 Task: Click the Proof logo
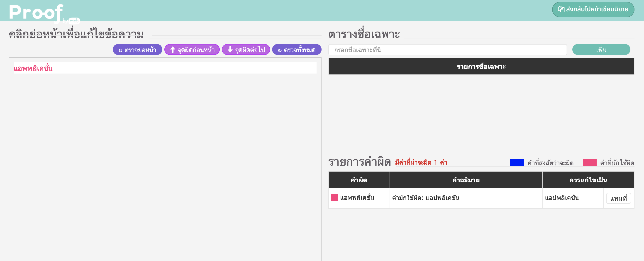click(36, 12)
